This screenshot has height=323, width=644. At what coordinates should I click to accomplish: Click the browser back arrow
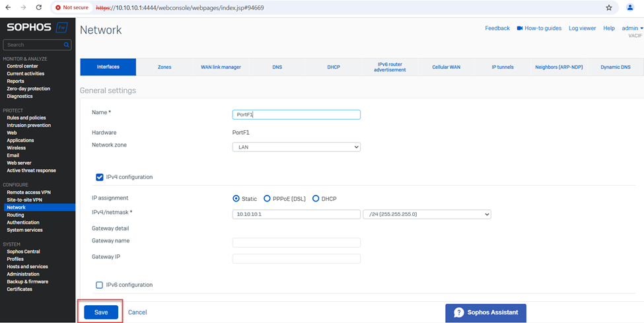click(x=8, y=7)
